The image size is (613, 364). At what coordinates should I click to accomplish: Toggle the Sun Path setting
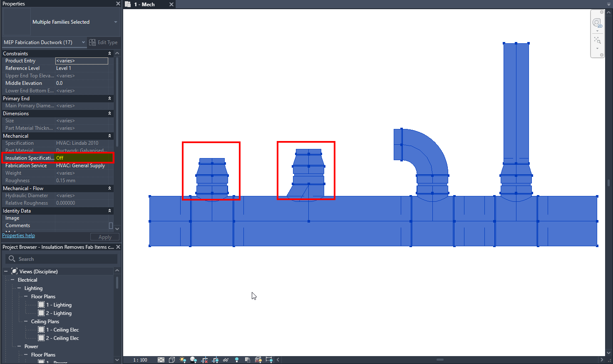click(x=183, y=360)
